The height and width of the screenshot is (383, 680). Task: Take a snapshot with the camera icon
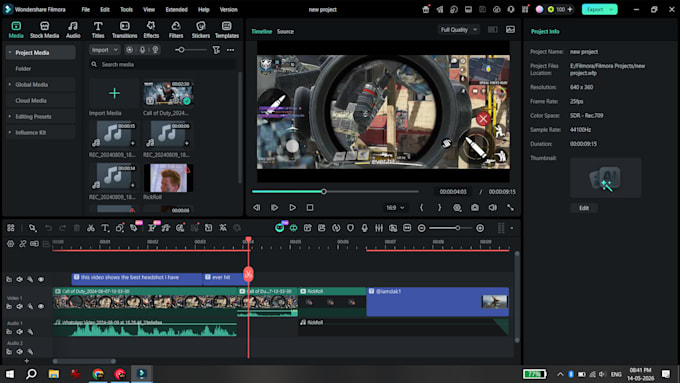tap(475, 208)
